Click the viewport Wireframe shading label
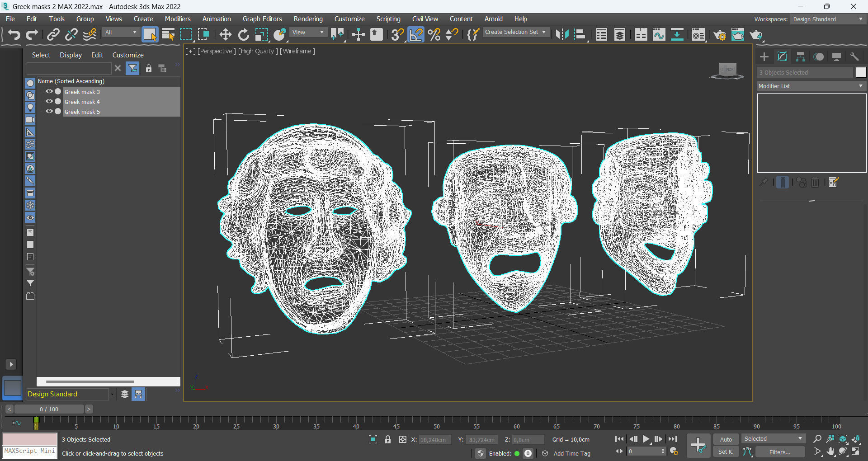The height and width of the screenshot is (461, 868). coord(297,51)
